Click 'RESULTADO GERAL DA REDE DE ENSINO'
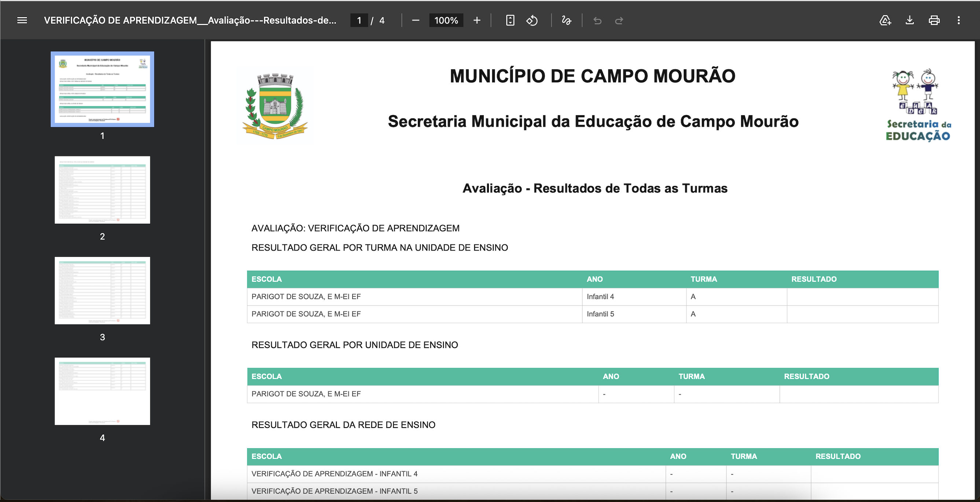This screenshot has height=502, width=980. pyautogui.click(x=343, y=425)
